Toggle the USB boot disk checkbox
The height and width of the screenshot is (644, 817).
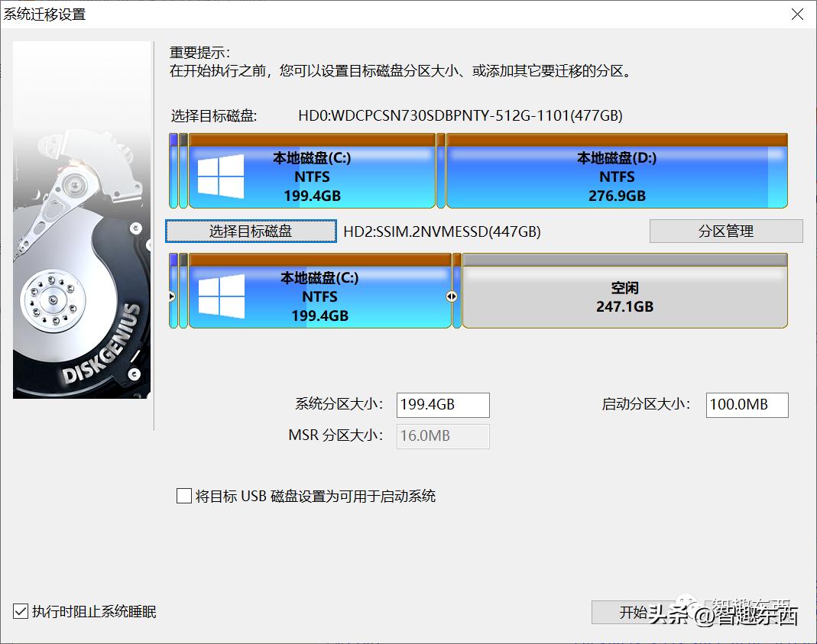tap(183, 496)
